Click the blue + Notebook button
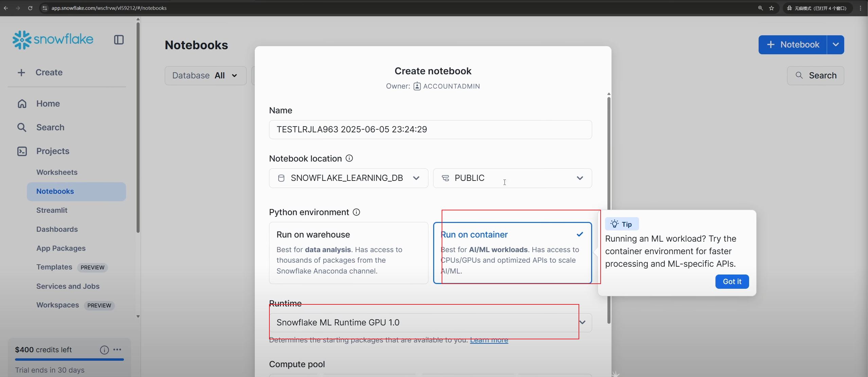This screenshot has width=868, height=377. pos(793,44)
